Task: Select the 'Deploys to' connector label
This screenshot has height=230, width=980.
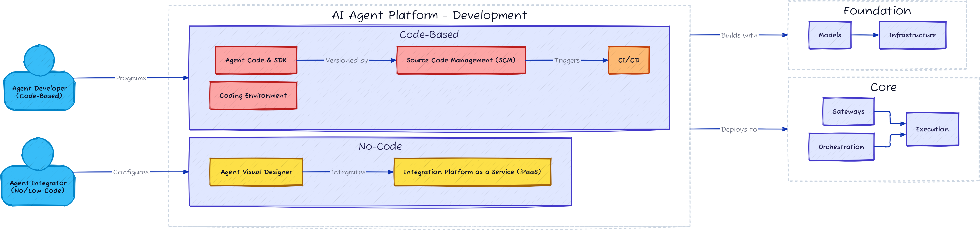Action: tap(739, 129)
